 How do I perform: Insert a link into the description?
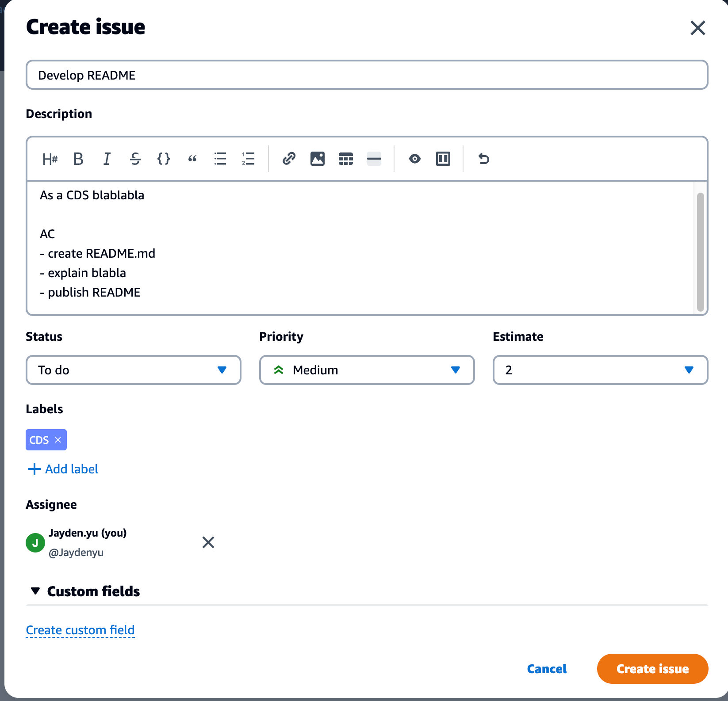point(289,159)
